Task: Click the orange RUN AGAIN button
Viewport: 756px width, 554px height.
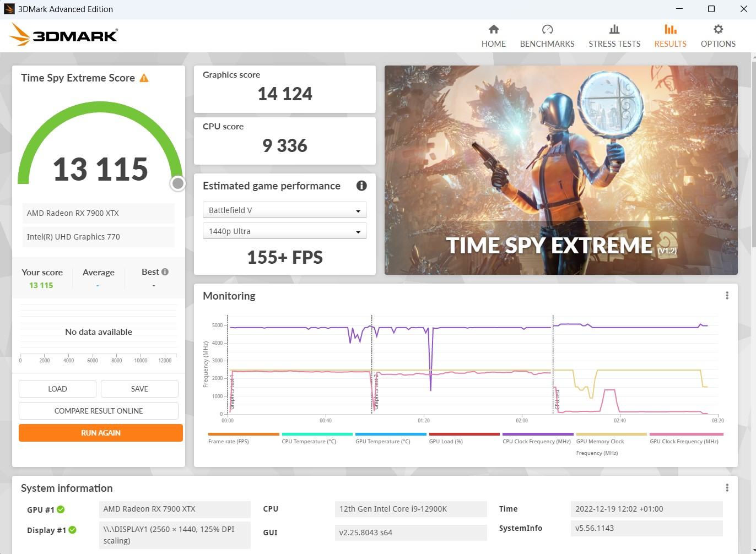Action: (101, 433)
